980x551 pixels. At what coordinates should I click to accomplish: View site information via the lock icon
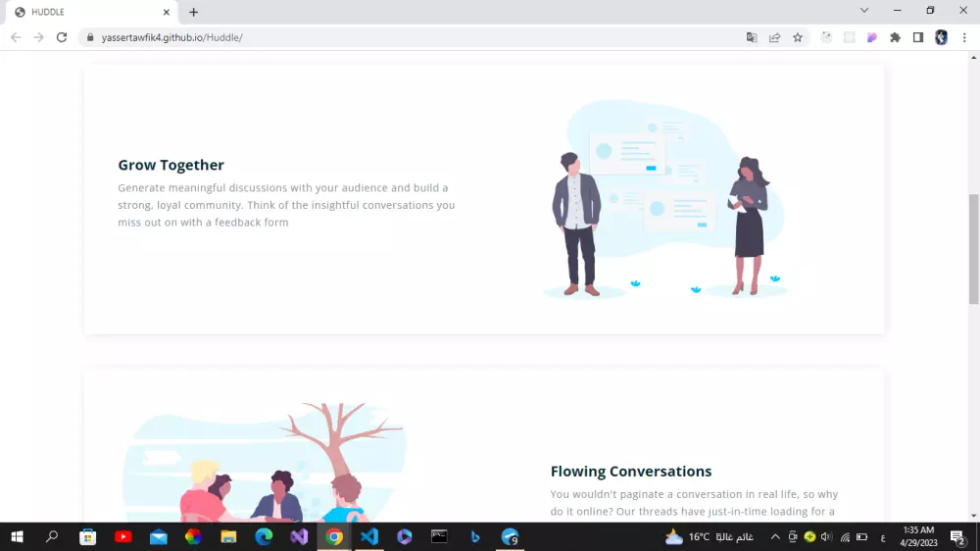click(x=90, y=37)
